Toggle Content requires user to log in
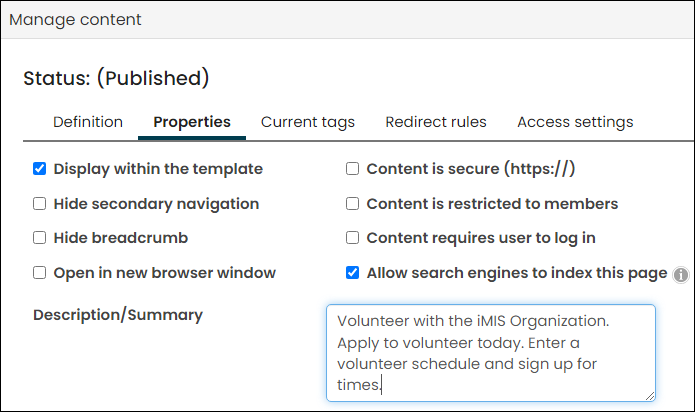 pos(352,238)
